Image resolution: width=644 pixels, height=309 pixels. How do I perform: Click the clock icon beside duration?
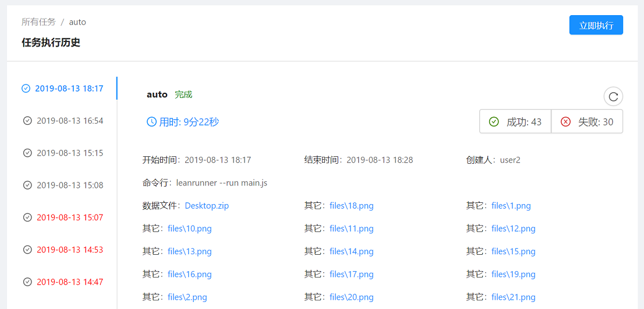151,122
